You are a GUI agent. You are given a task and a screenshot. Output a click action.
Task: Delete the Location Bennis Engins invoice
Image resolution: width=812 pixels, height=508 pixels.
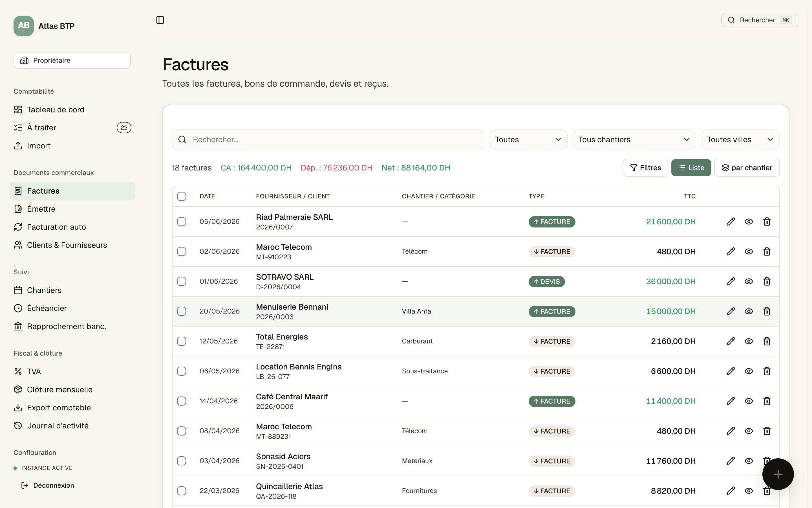tap(767, 371)
